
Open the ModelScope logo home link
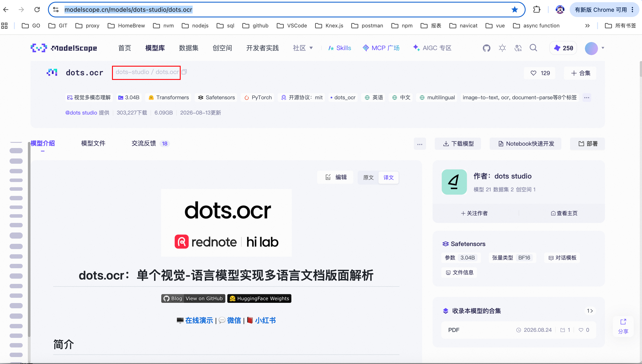tap(64, 48)
